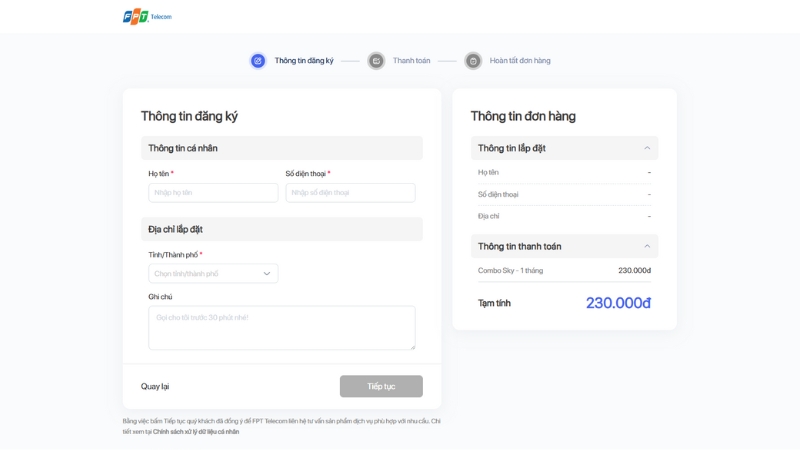
Task: Click the province dropdown chevron arrow
Action: [267, 273]
